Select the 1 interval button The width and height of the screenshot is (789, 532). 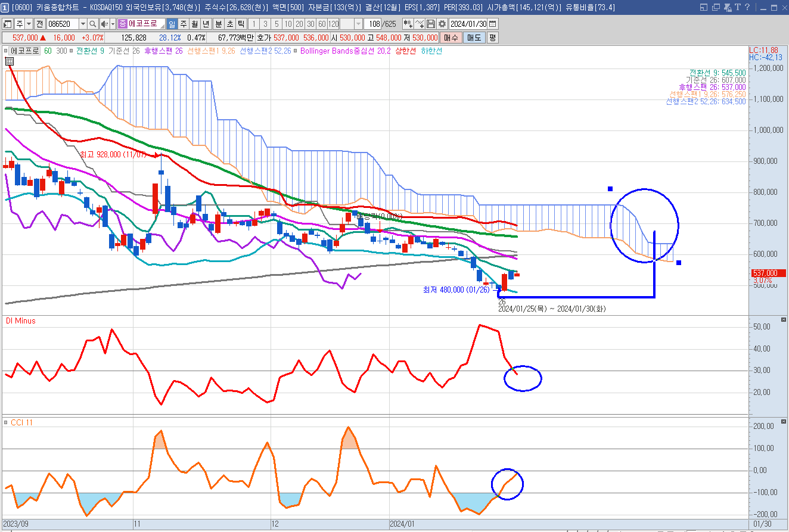click(254, 24)
